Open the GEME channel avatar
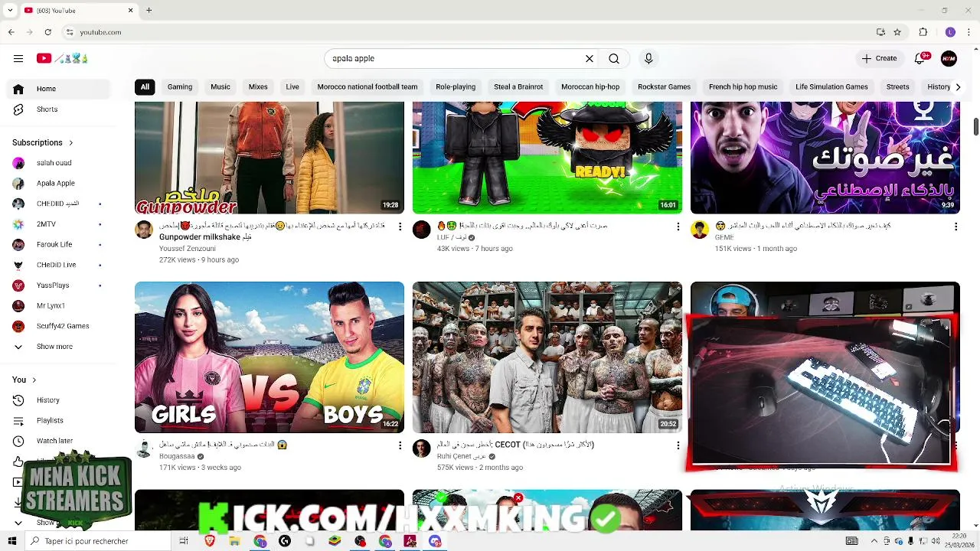This screenshot has width=980, height=551. point(700,230)
